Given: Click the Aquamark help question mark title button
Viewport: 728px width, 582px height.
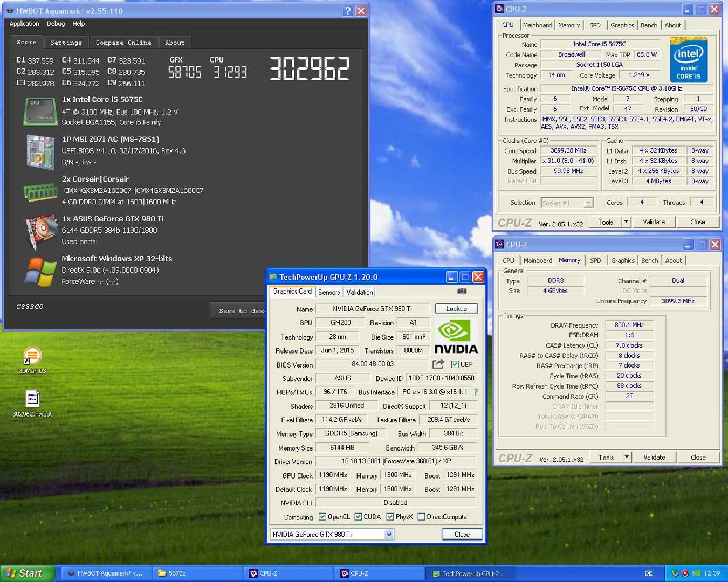Looking at the screenshot, I should click(x=348, y=11).
